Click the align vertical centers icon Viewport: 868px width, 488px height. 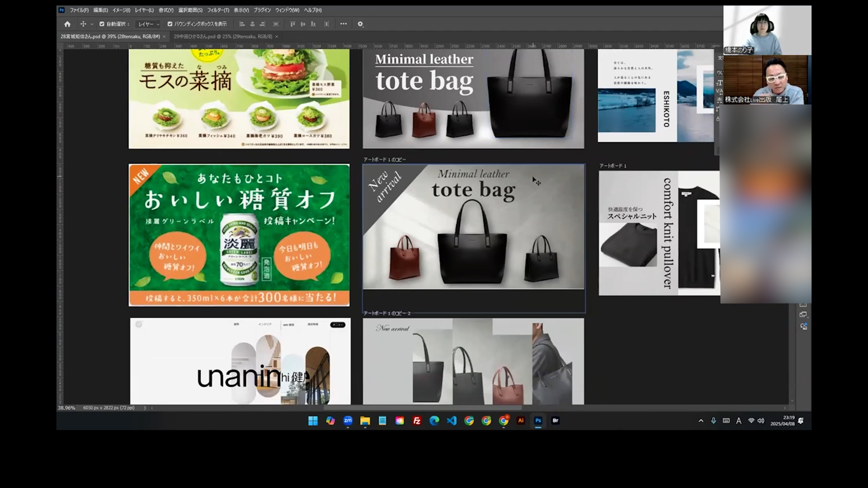point(303,24)
